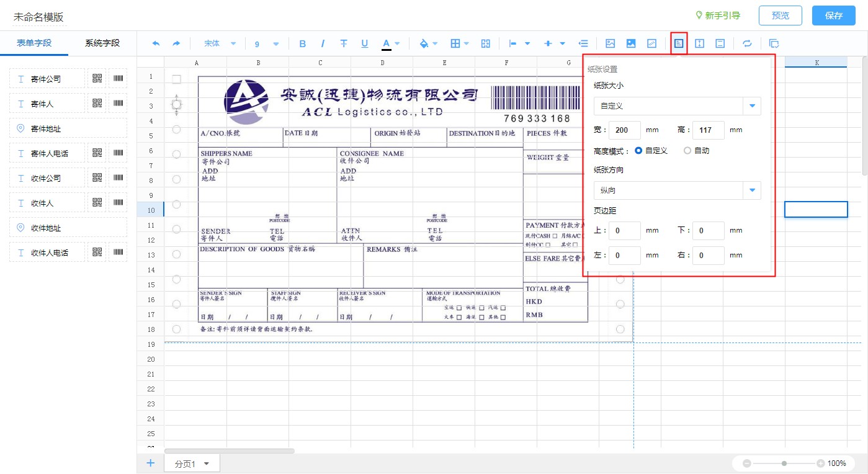Open the 宋体 font dropdown
Screen dimensions: 868x474
(220, 43)
